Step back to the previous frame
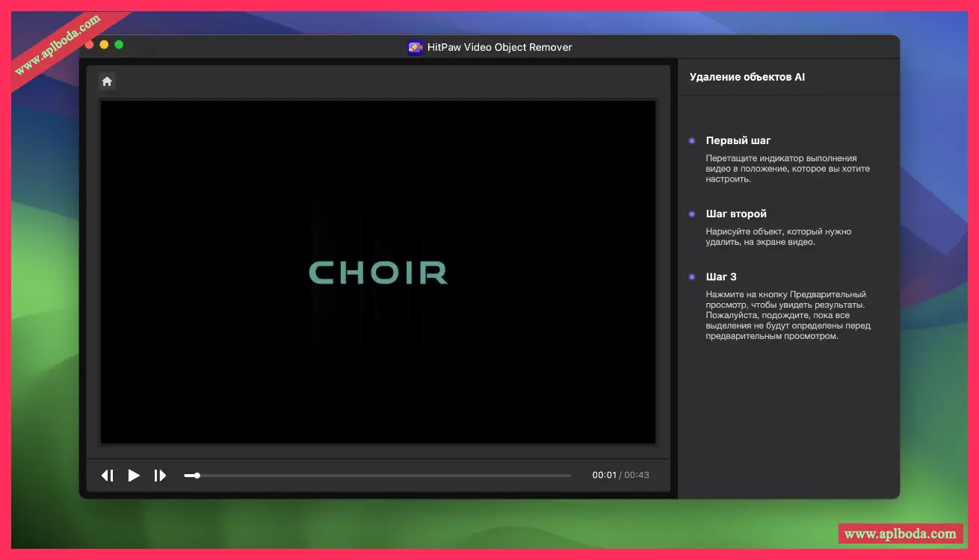 pos(108,476)
